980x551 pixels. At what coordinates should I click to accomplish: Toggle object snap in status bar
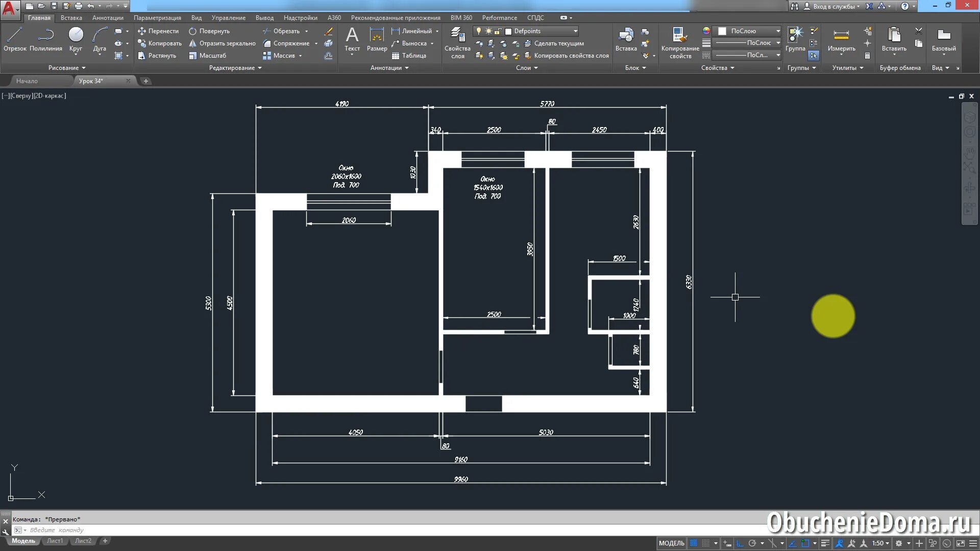[x=805, y=543]
